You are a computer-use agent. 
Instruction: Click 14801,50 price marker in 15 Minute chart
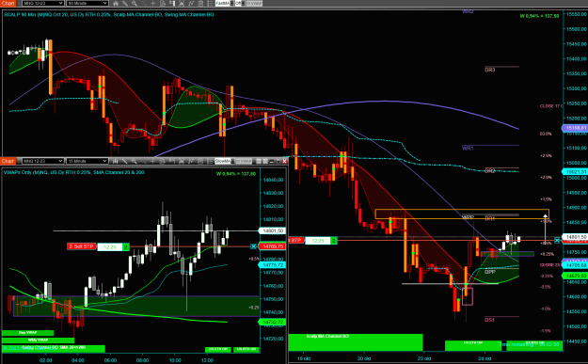[273, 231]
